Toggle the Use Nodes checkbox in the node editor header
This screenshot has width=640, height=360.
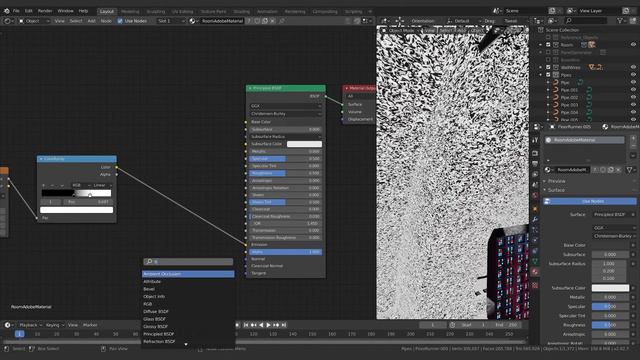tap(120, 21)
